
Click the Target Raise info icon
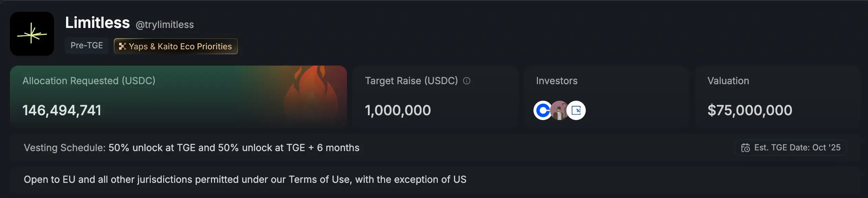tap(466, 81)
